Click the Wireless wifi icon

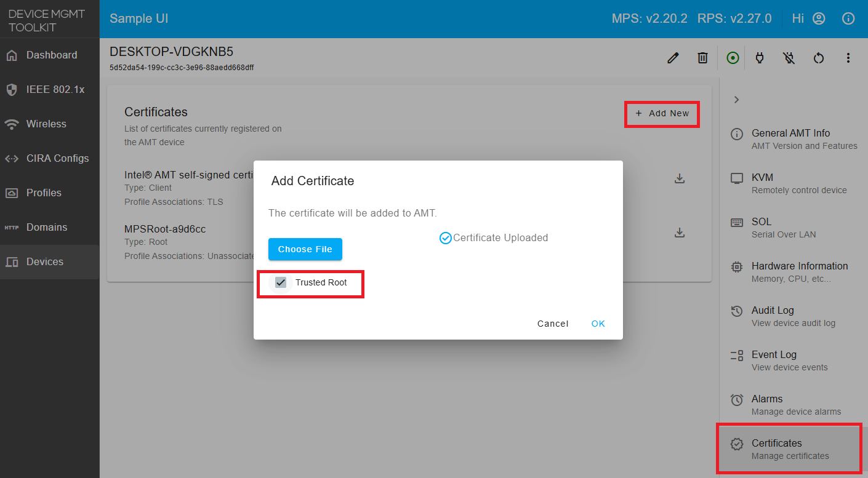(12, 124)
